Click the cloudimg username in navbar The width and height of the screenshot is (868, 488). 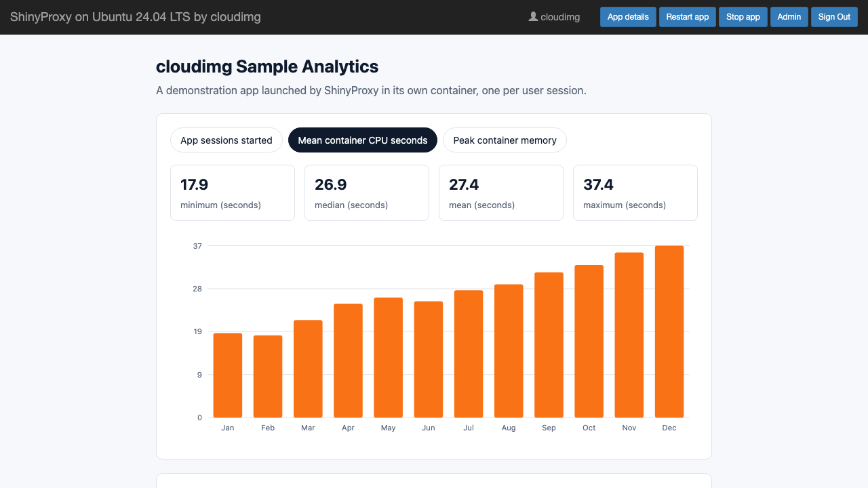pyautogui.click(x=560, y=17)
